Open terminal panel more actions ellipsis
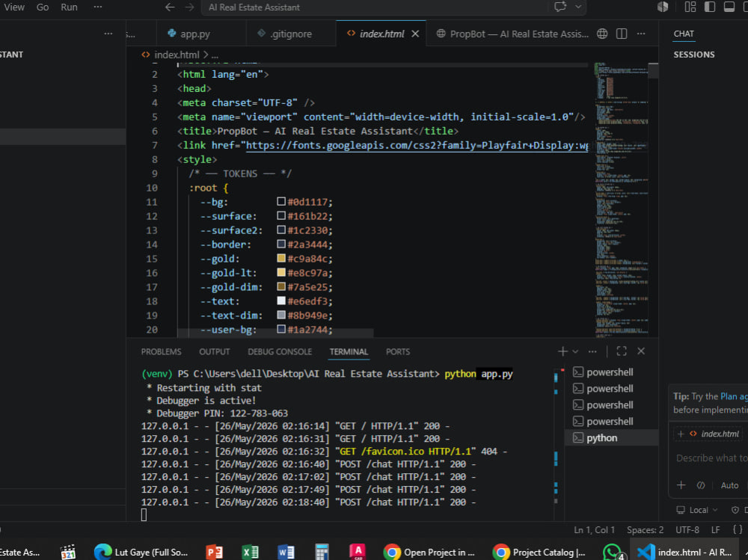Viewport: 748px width, 560px height. pyautogui.click(x=592, y=351)
